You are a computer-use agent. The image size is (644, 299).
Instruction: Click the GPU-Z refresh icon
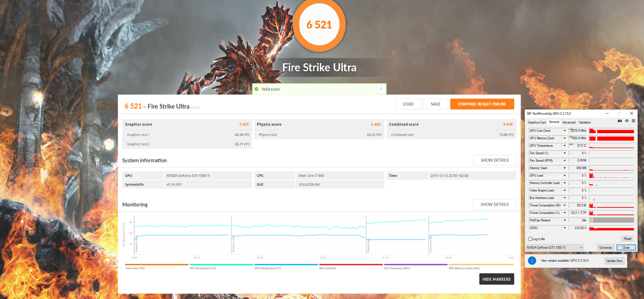click(626, 121)
